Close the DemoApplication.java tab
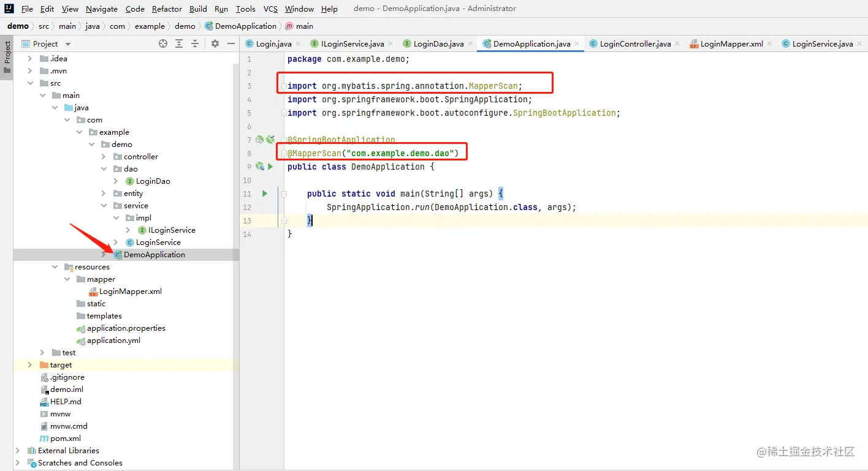868x471 pixels. click(x=577, y=43)
